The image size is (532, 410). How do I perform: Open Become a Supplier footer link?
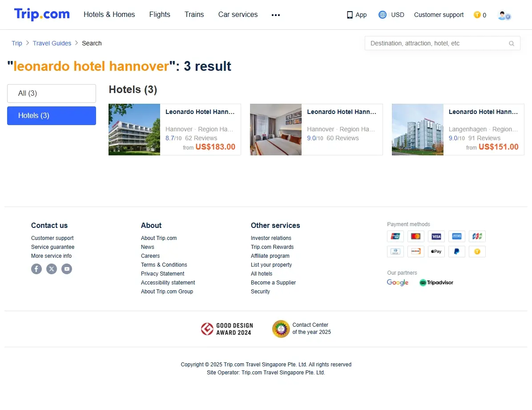coord(273,283)
